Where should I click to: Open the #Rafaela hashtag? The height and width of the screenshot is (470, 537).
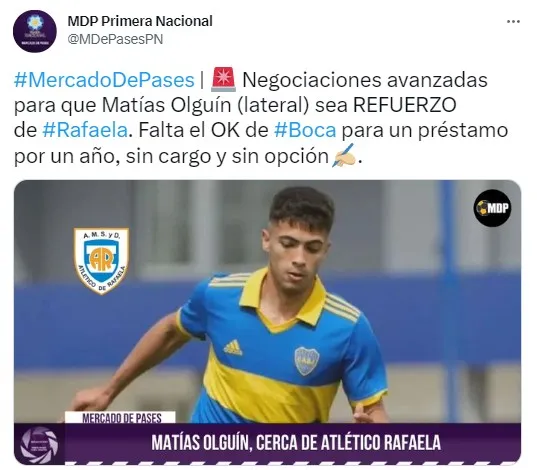[85, 131]
